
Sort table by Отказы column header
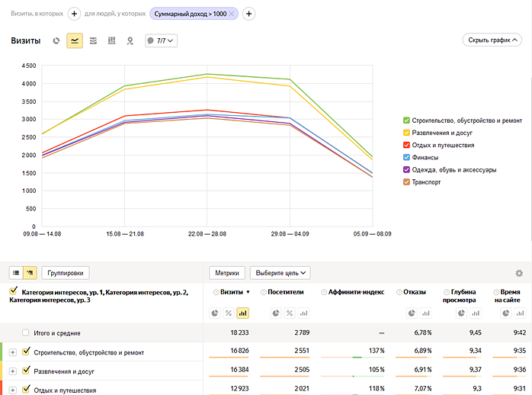coord(415,292)
